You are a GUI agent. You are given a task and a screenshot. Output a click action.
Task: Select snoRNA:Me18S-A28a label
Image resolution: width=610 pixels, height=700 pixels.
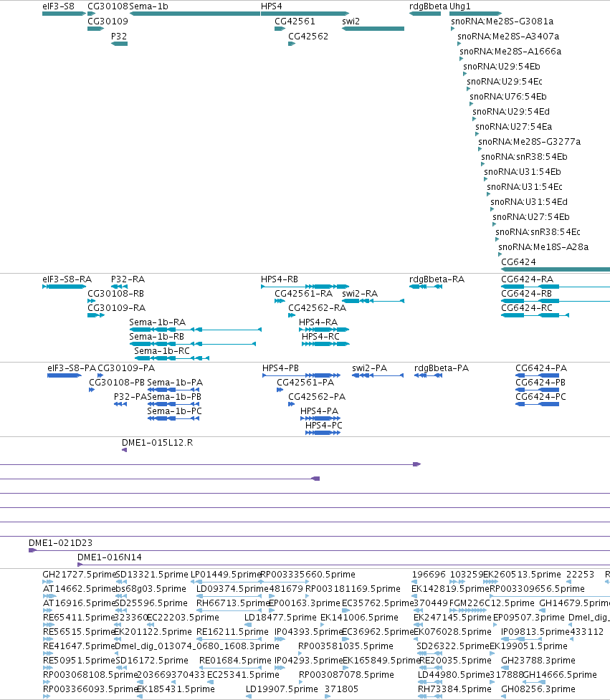(x=543, y=247)
